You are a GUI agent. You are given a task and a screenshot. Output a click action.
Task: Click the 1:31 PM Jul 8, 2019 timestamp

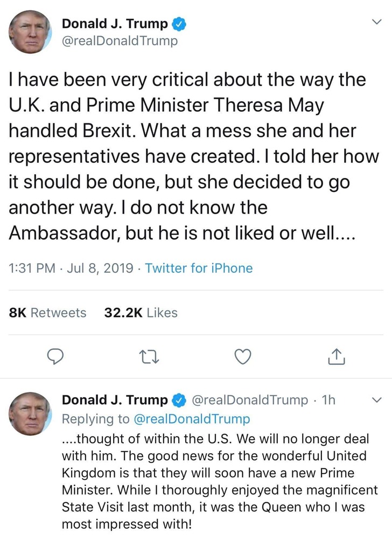tap(72, 268)
